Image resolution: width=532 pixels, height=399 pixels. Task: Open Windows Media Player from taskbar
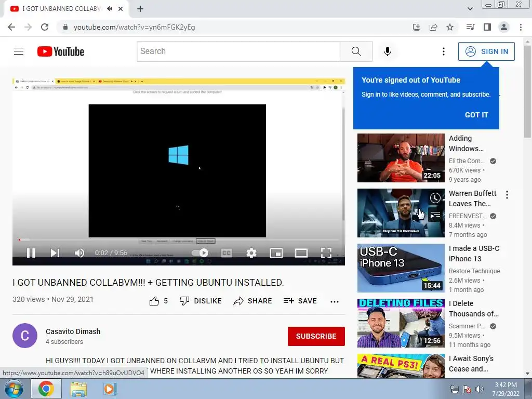point(109,389)
